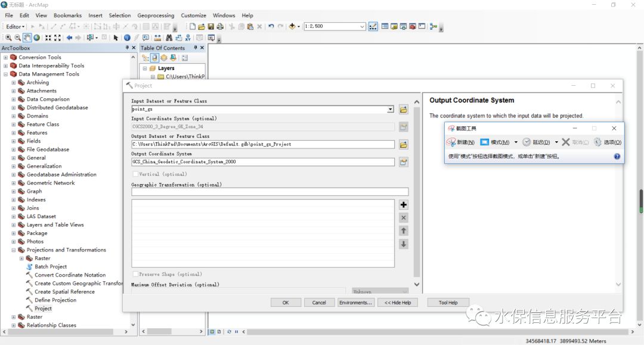The image size is (644, 345).
Task: Click Cancel in the Project dialog
Action: click(319, 303)
